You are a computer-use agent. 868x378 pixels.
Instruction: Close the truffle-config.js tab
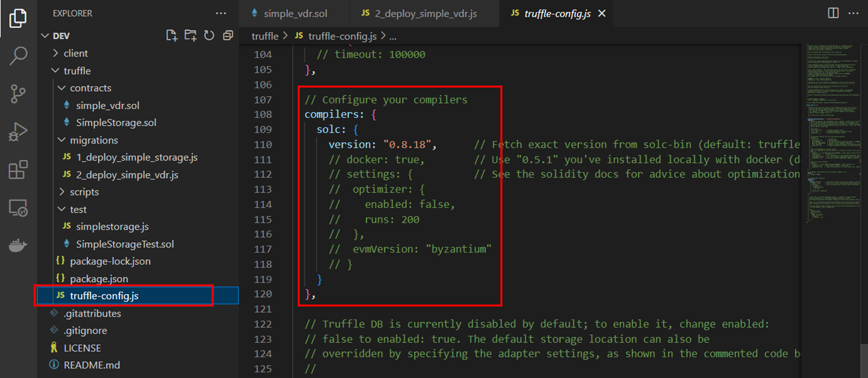(x=601, y=14)
